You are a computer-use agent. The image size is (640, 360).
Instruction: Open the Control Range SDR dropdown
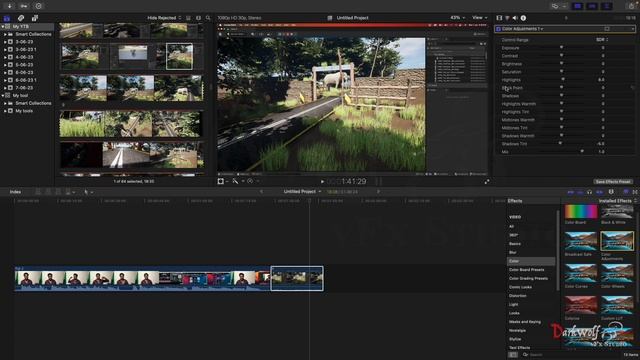pyautogui.click(x=602, y=40)
